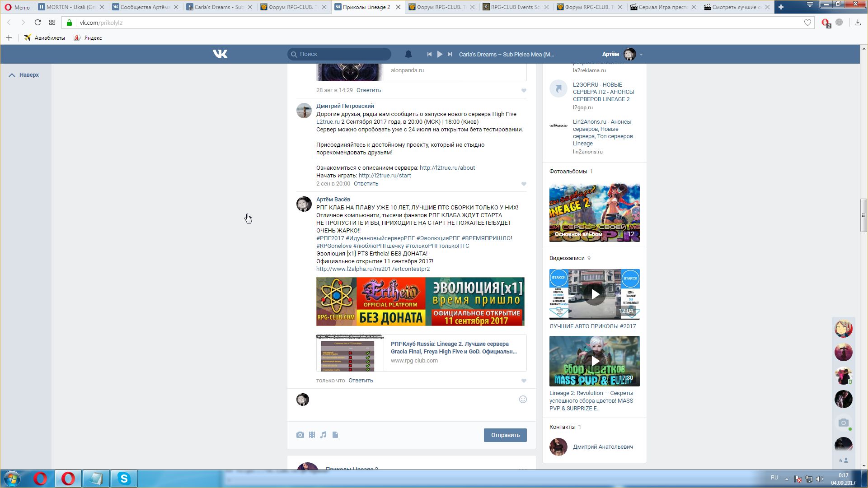Reply to the 'только что' comment
Screen dimensions: 868x488
point(361,381)
